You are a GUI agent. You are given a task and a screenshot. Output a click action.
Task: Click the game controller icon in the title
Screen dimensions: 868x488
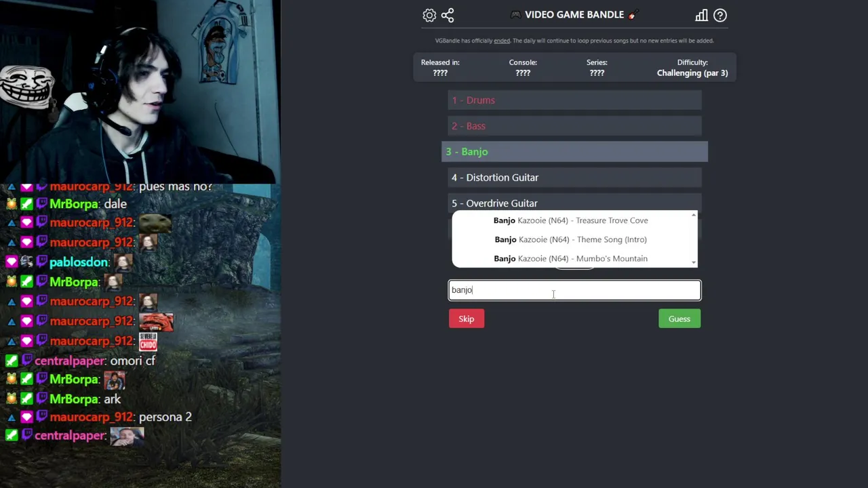516,15
